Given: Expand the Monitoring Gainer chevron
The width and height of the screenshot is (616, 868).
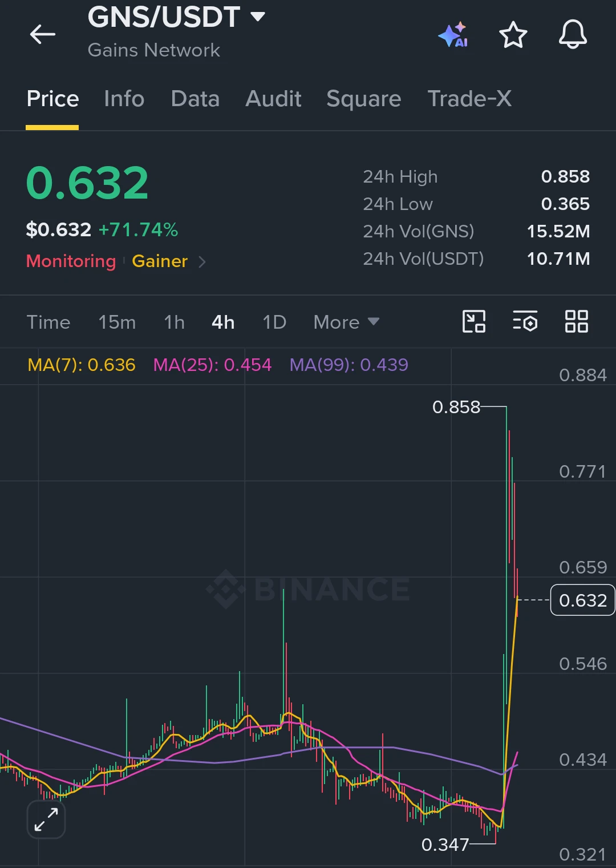Looking at the screenshot, I should [202, 261].
